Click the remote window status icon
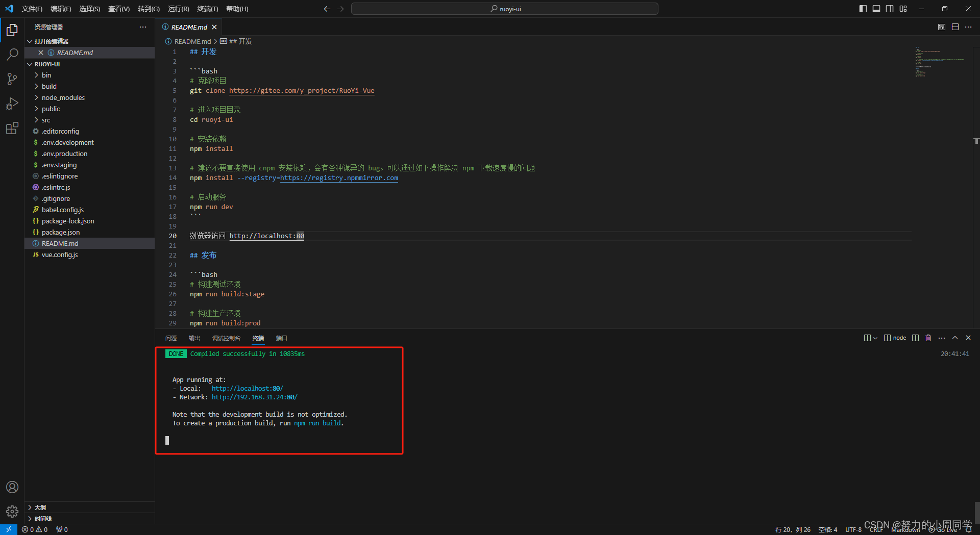The width and height of the screenshot is (980, 535). pyautogui.click(x=9, y=529)
